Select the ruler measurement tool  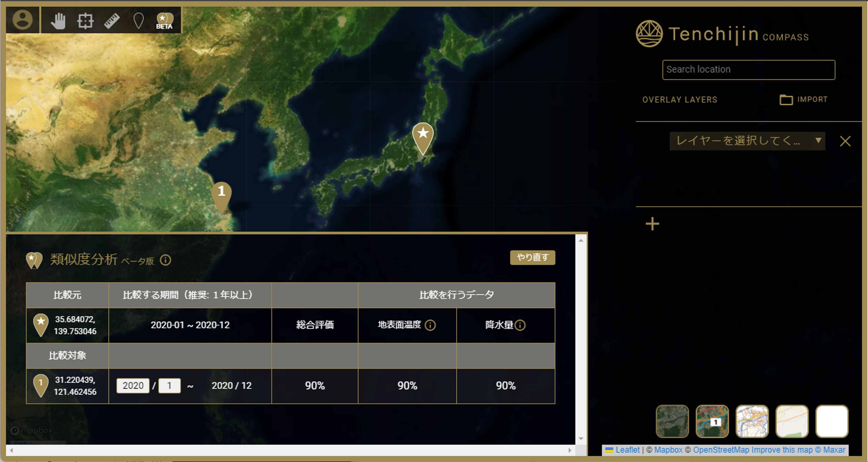[112, 21]
